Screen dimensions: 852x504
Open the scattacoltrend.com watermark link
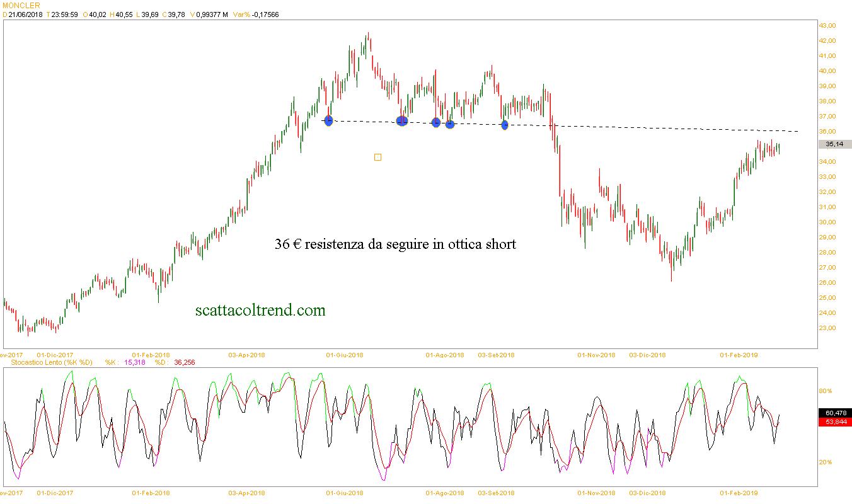tap(260, 310)
